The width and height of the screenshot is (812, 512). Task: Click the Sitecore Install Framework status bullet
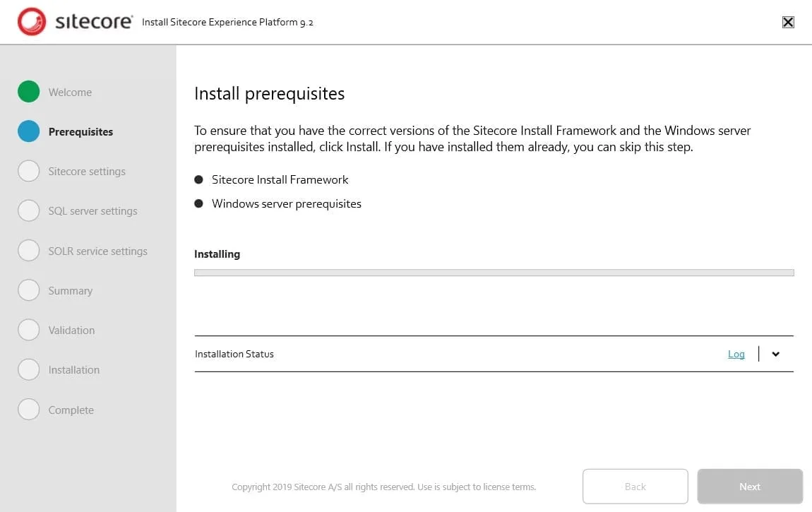(199, 179)
